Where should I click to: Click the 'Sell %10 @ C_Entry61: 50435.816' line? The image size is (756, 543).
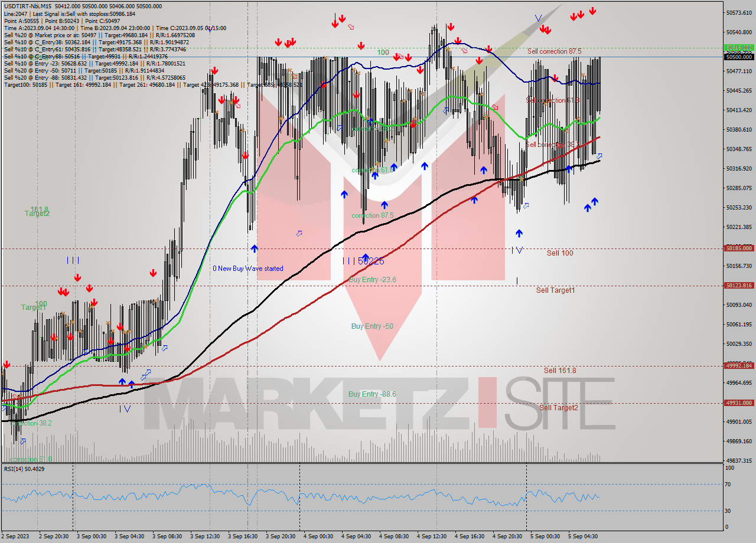tap(94, 50)
